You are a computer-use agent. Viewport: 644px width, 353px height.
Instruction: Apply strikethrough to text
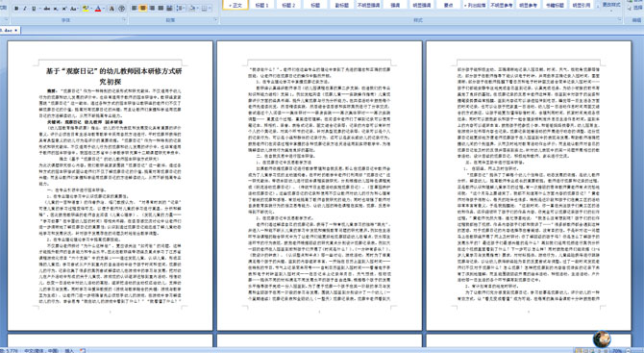click(x=47, y=9)
